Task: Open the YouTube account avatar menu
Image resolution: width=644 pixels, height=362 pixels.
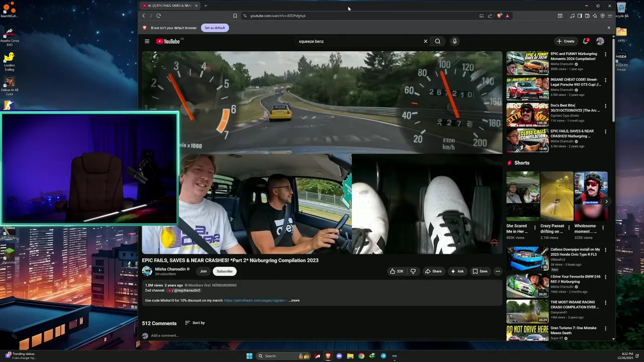Action: (x=600, y=41)
